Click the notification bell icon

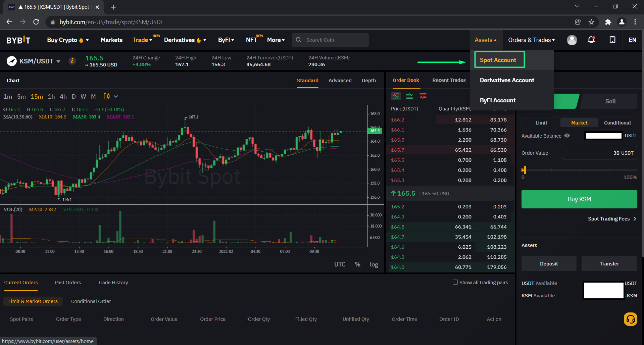pos(591,40)
